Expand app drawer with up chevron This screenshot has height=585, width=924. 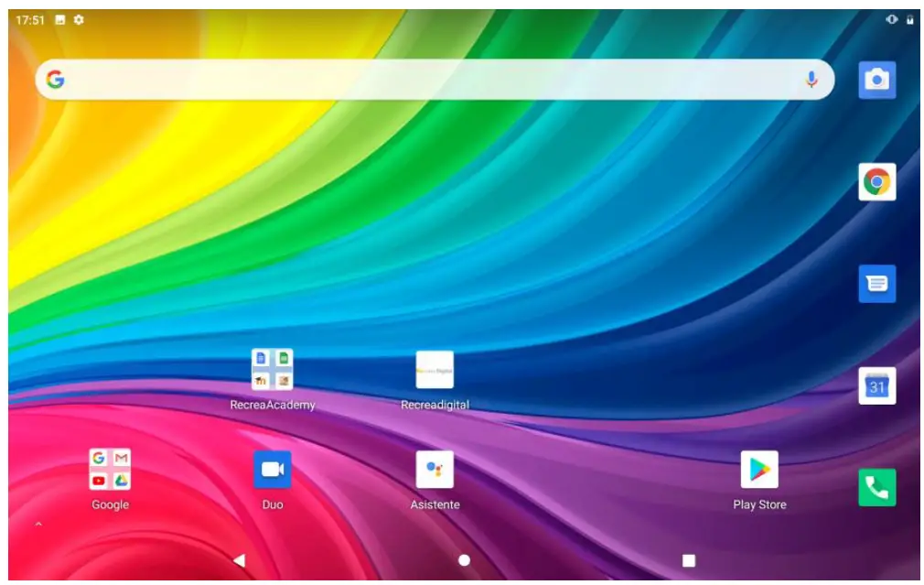[x=38, y=524]
